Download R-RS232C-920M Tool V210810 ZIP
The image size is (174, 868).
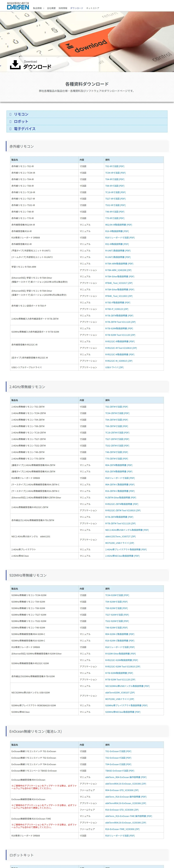(x=123, y=666)
